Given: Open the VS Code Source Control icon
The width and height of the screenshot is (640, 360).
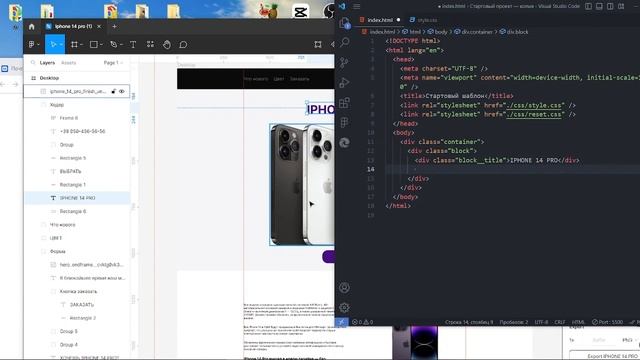Looking at the screenshot, I should click(x=344, y=62).
